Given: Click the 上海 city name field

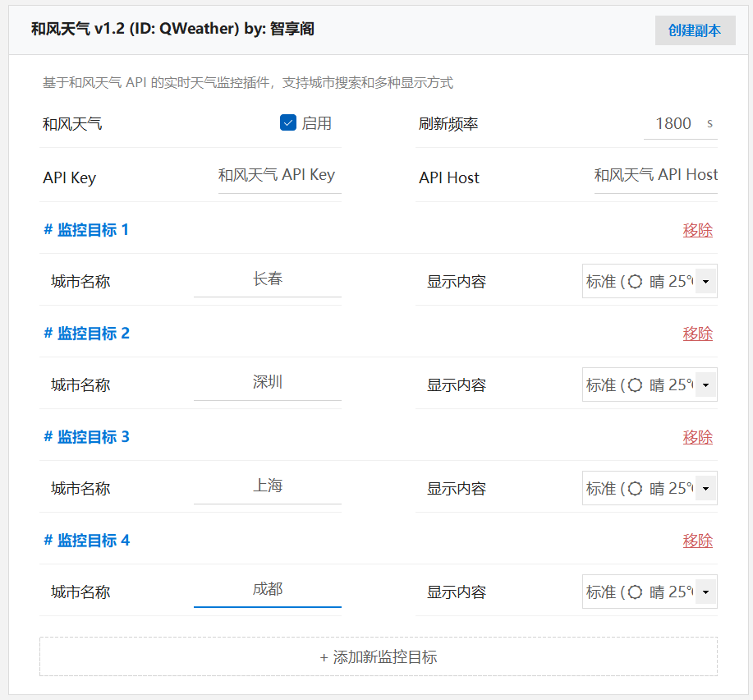Looking at the screenshot, I should 268,486.
